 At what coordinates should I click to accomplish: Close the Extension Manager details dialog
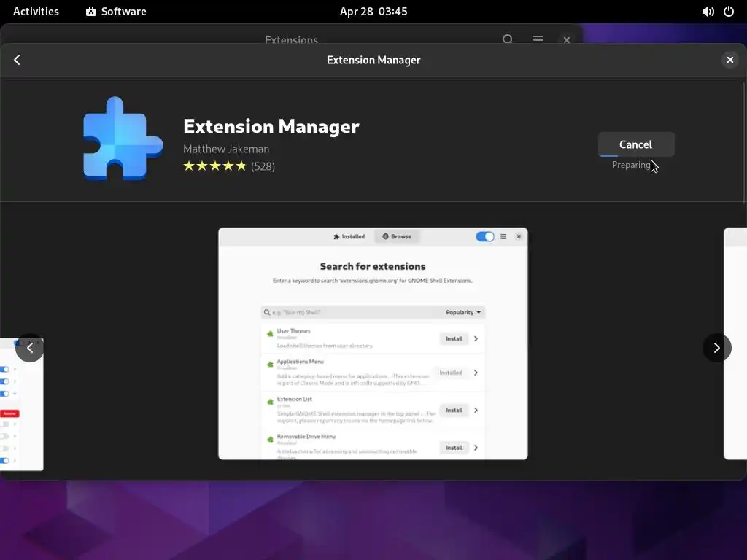click(729, 60)
